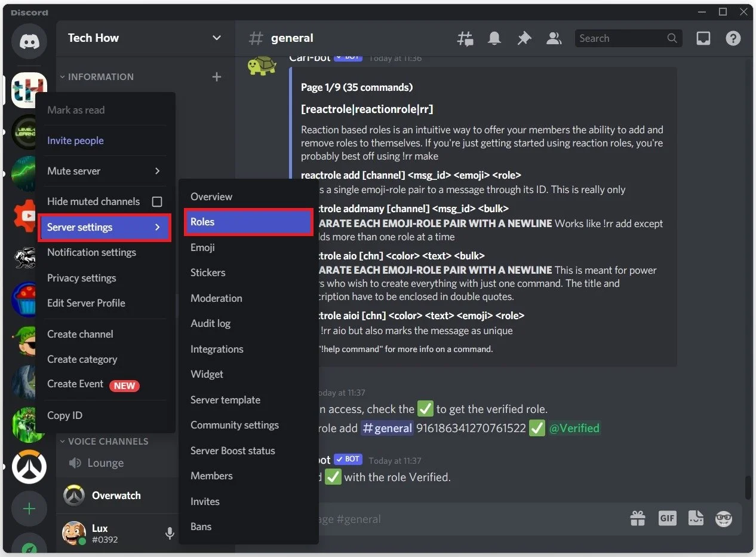Add channel plus icon next to INFORMATION
The width and height of the screenshot is (756, 557).
(x=217, y=76)
